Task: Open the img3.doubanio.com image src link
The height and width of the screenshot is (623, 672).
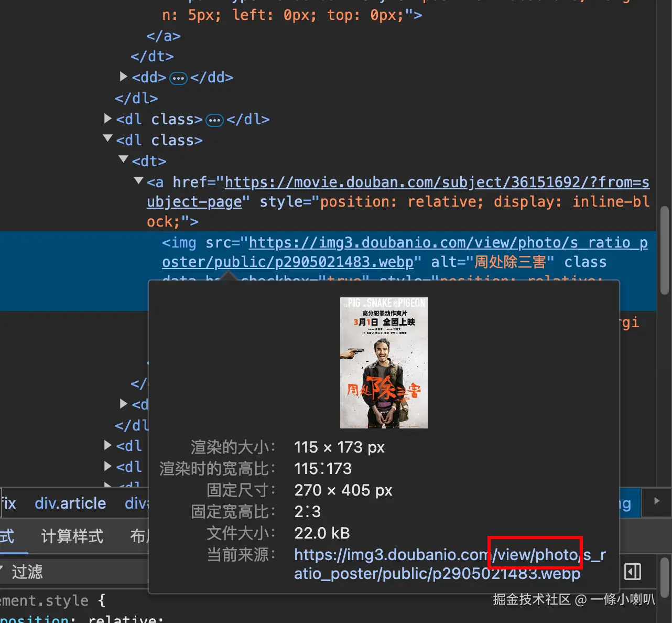Action: click(405, 252)
